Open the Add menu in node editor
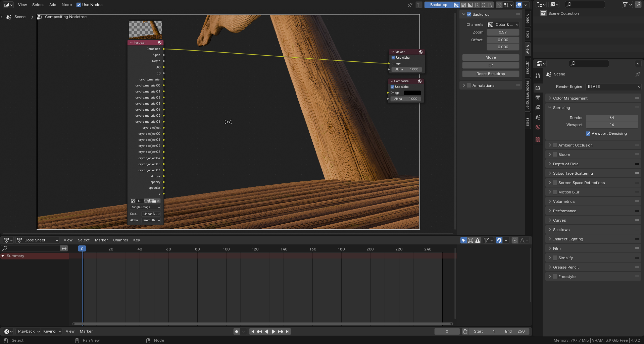 [x=53, y=5]
